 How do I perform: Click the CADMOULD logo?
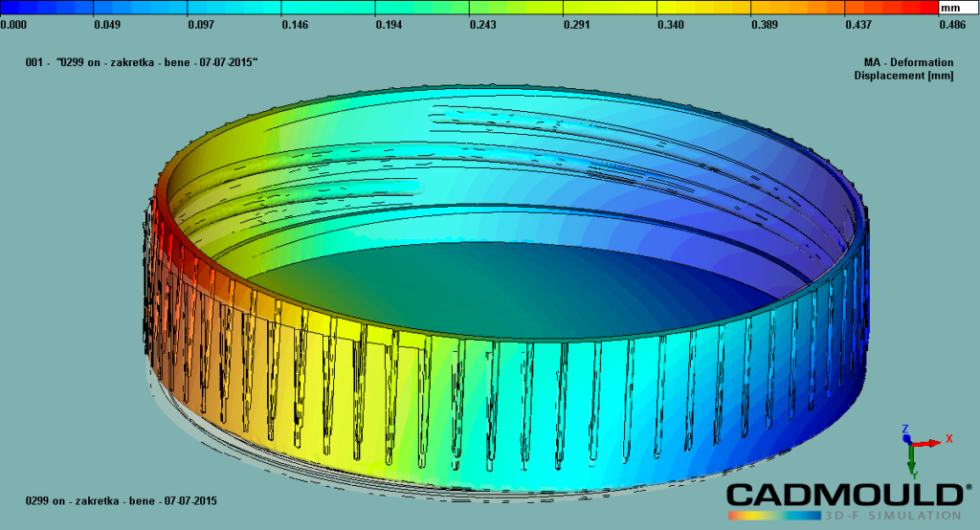[x=843, y=495]
